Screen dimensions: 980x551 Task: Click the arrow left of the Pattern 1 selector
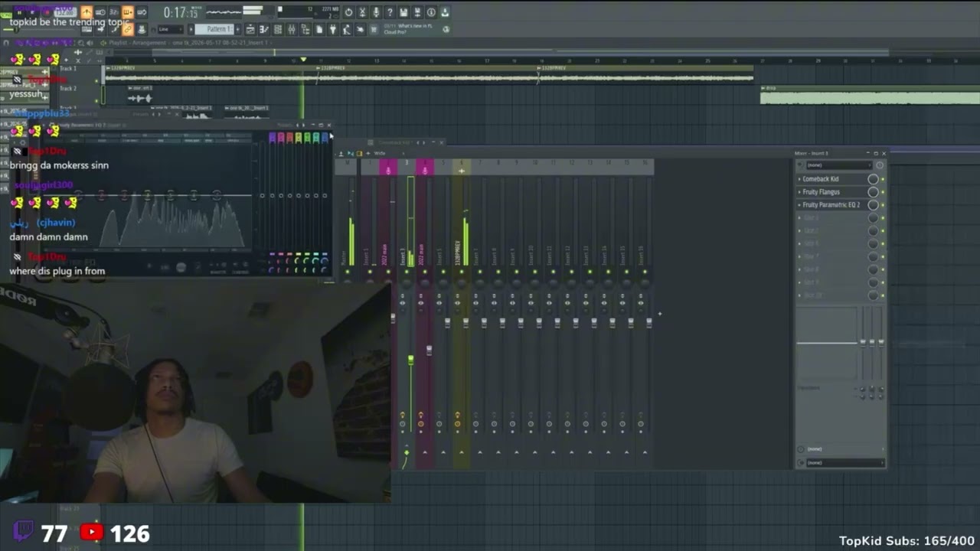pos(191,29)
